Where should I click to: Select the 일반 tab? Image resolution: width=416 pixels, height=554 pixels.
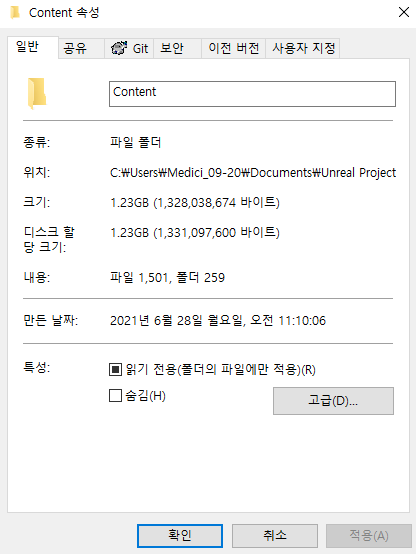33,47
